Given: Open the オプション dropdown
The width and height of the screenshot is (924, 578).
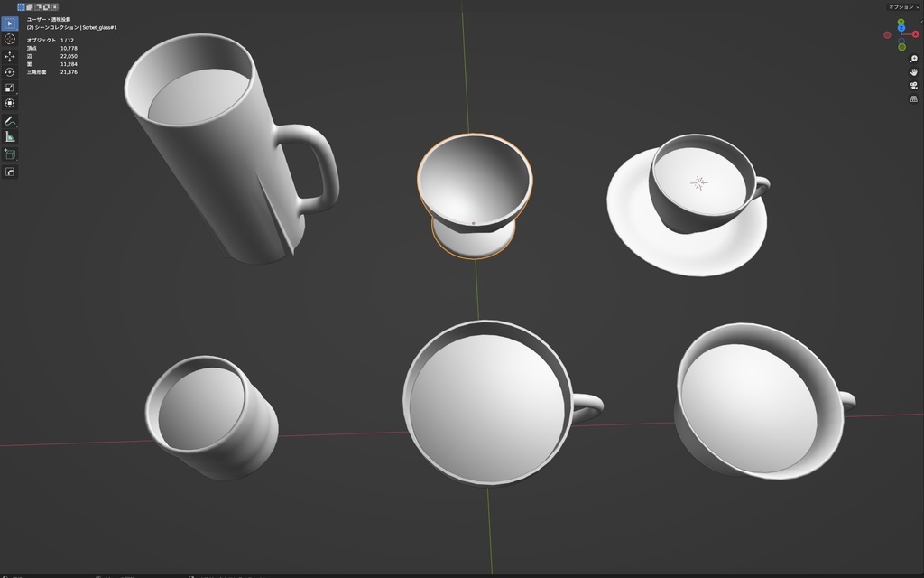Looking at the screenshot, I should point(903,7).
